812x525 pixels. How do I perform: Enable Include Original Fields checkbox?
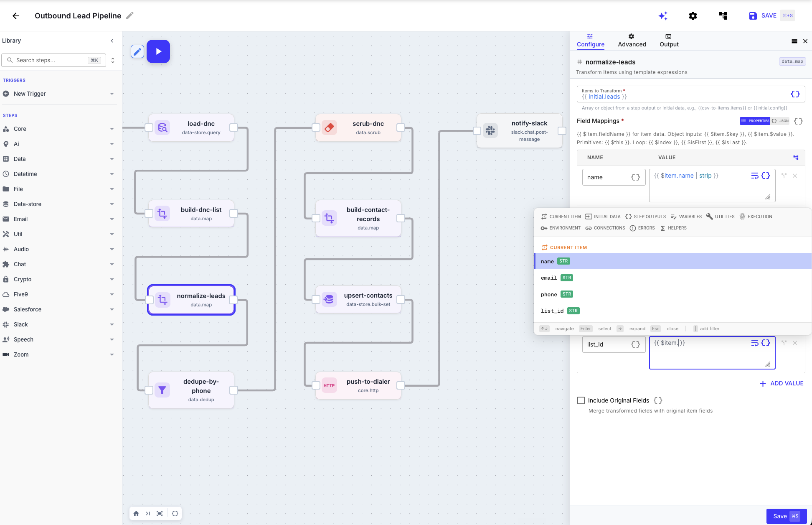(581, 400)
